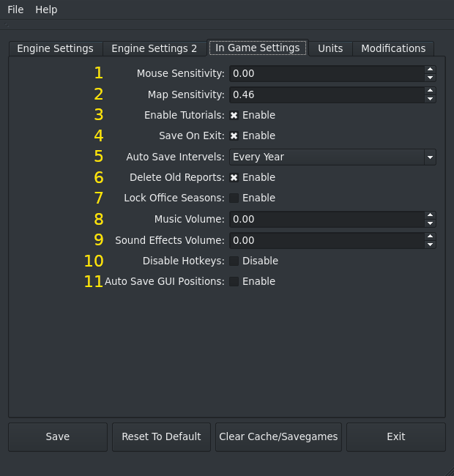Viewport: 454px width, 476px height.
Task: Click Sound Effects Volume up arrow
Action: tap(430, 237)
